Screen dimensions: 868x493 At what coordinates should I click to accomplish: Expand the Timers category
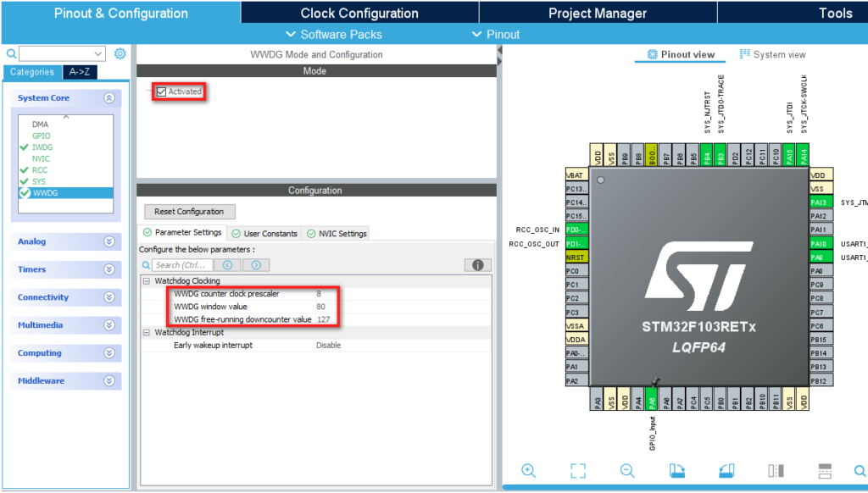click(x=66, y=269)
